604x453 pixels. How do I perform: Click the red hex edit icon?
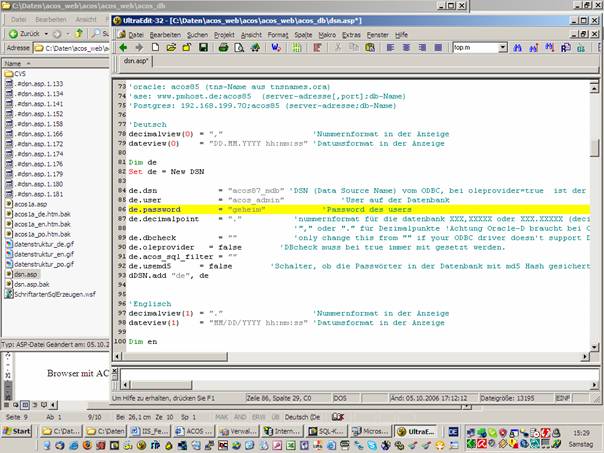(x=317, y=48)
